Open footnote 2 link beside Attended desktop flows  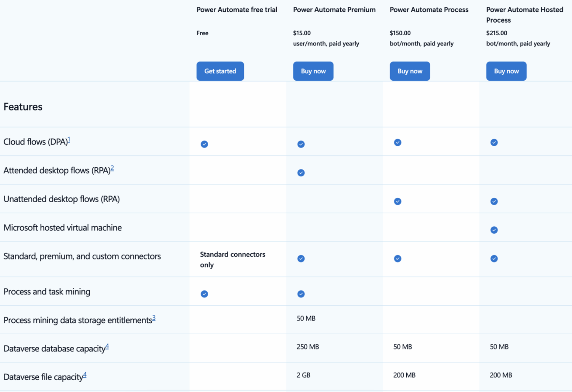coord(112,168)
